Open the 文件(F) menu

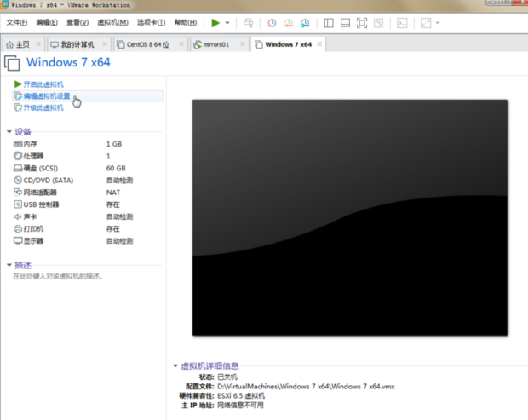click(x=17, y=22)
